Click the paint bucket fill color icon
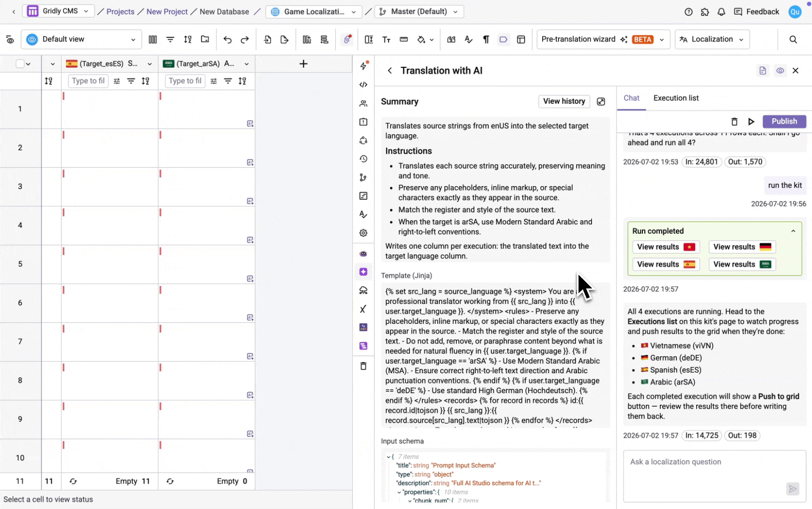The width and height of the screenshot is (812, 509). (422, 40)
